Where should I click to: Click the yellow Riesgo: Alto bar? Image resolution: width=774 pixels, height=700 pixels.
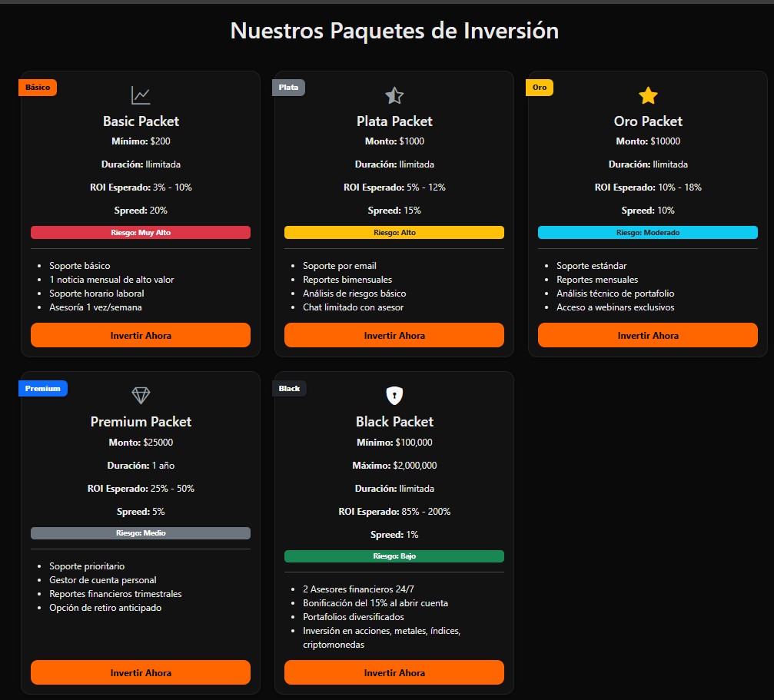tap(394, 232)
